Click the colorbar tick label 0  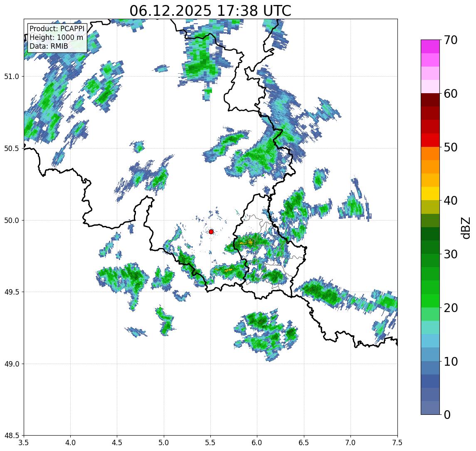(447, 414)
